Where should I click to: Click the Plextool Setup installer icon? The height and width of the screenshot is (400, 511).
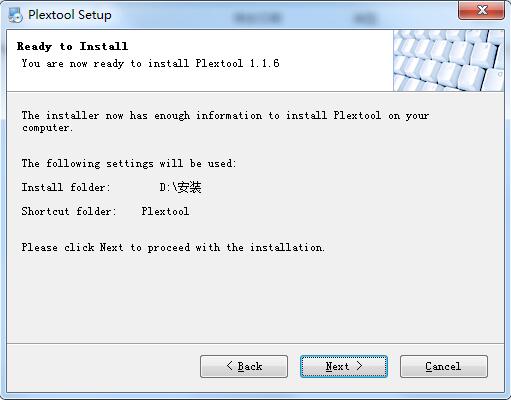click(x=15, y=15)
